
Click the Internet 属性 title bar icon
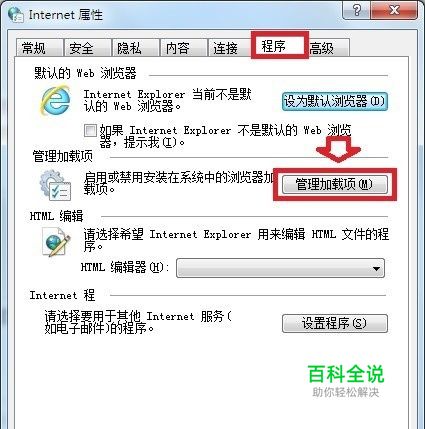tap(15, 15)
